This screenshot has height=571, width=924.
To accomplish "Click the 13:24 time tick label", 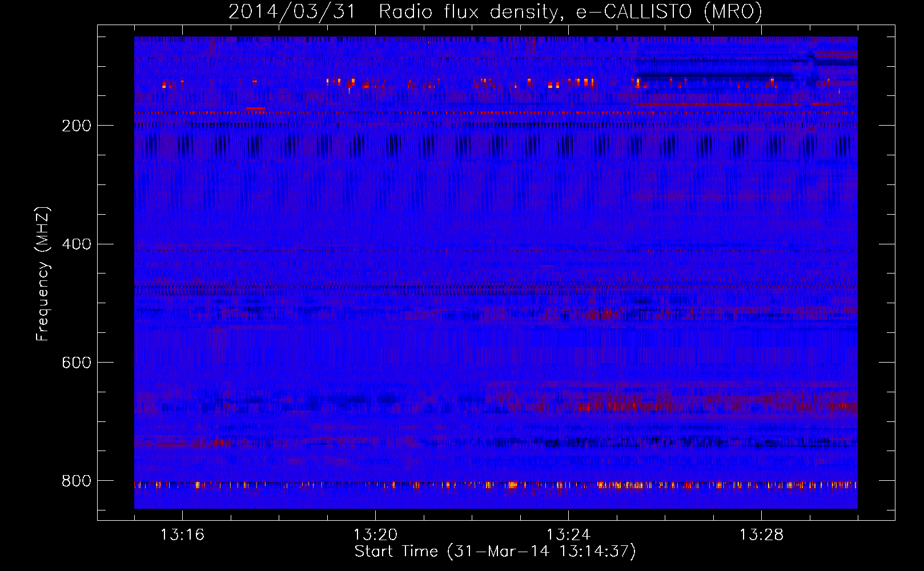I will (568, 535).
